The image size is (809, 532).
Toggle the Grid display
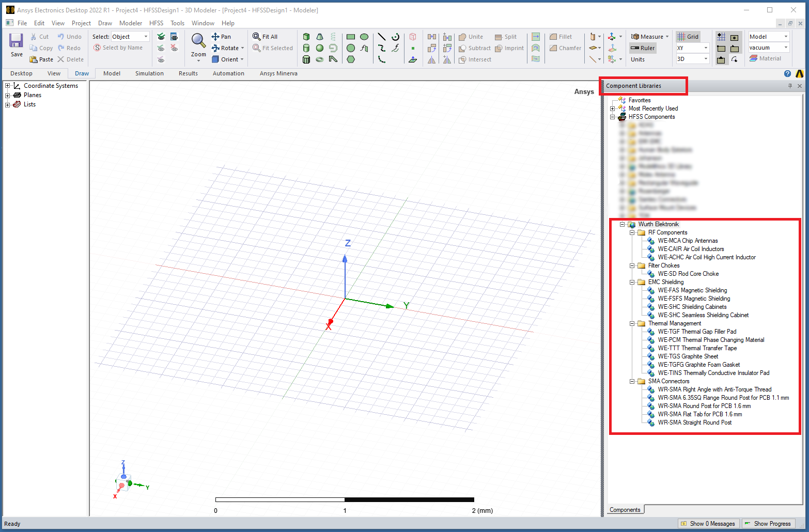(x=689, y=37)
